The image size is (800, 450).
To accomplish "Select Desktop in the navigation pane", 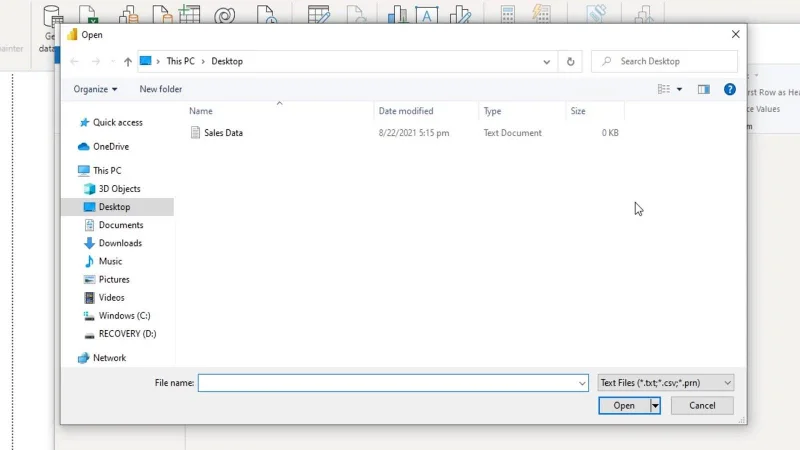I will point(117,207).
